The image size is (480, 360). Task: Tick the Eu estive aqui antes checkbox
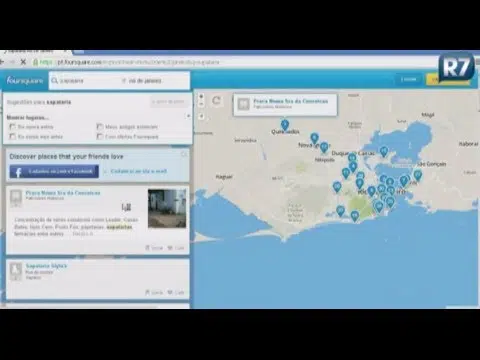click(x=13, y=136)
